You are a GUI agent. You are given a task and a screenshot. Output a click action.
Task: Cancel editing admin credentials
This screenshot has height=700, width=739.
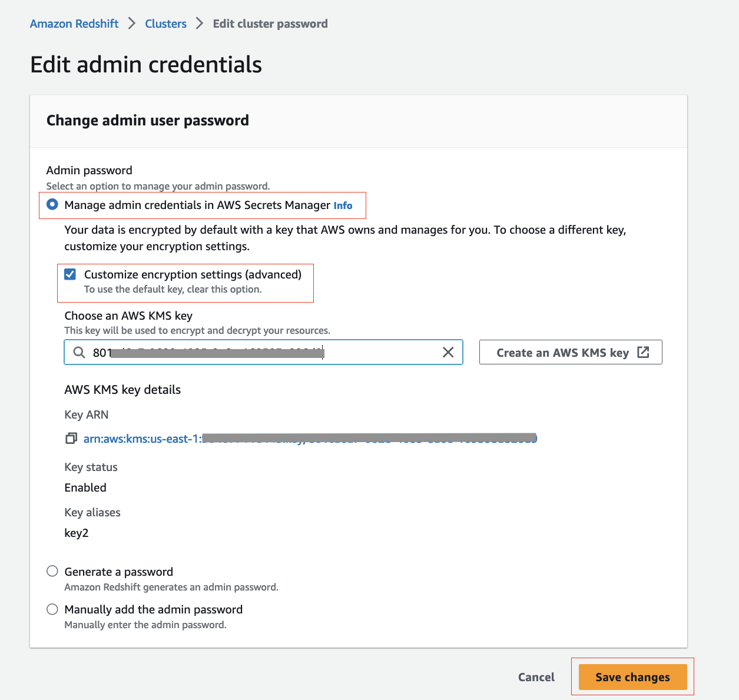[x=536, y=677]
